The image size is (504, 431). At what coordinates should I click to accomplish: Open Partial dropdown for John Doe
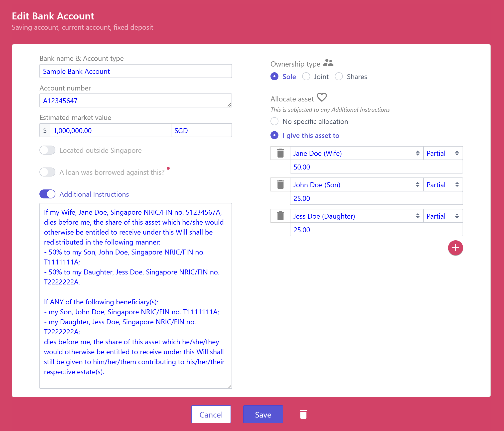(443, 185)
